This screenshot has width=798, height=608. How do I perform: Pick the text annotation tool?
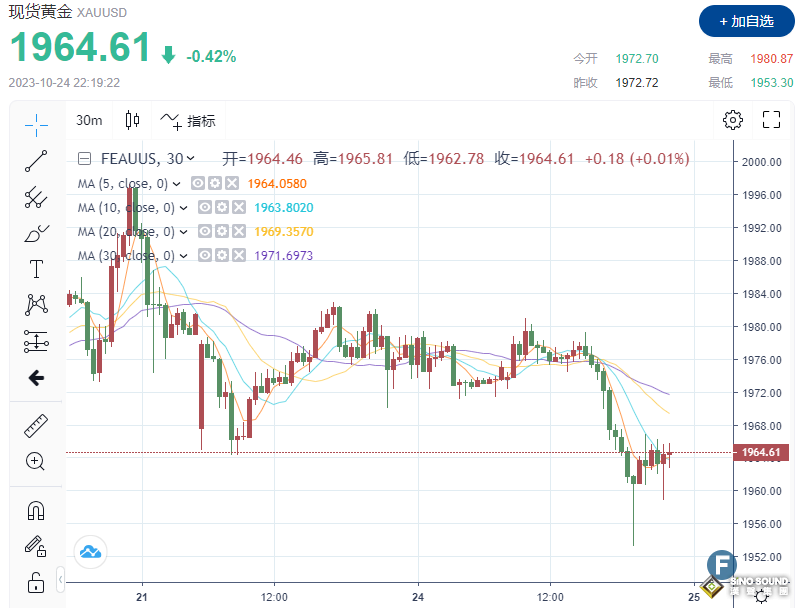click(36, 268)
